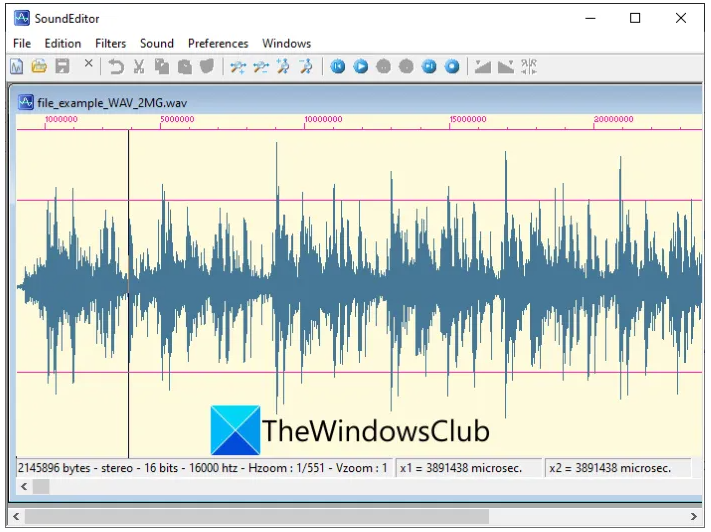
Task: Click the outer horizontal scrollbar thumb
Action: click(x=257, y=517)
